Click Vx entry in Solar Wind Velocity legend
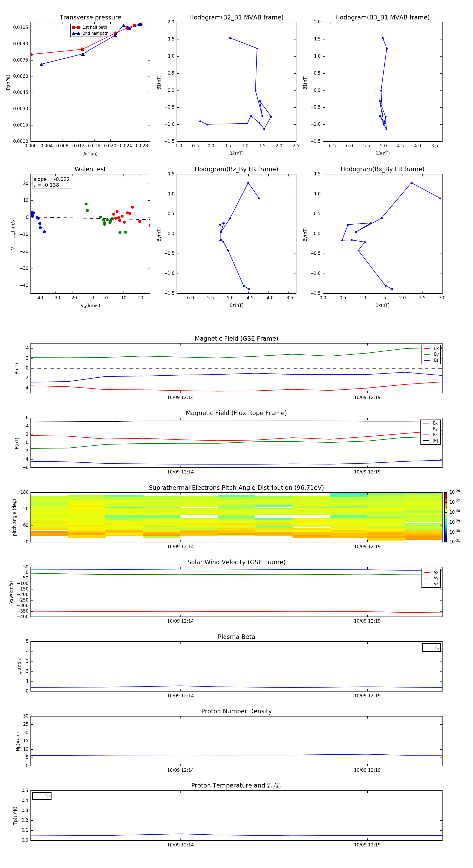 pos(431,572)
